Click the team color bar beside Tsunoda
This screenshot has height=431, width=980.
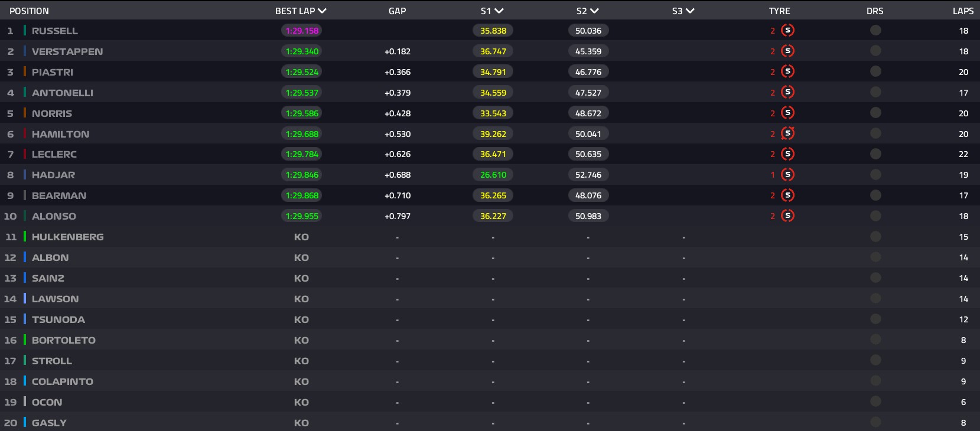click(x=25, y=319)
